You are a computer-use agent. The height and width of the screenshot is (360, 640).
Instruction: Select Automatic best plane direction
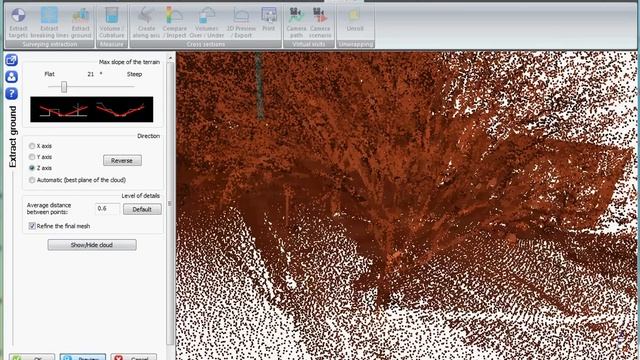pos(32,180)
